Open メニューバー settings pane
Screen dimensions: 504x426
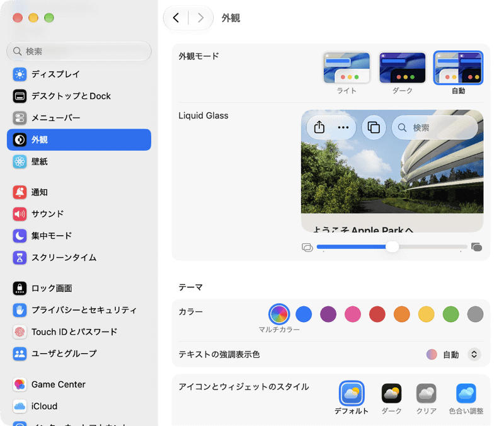point(79,118)
